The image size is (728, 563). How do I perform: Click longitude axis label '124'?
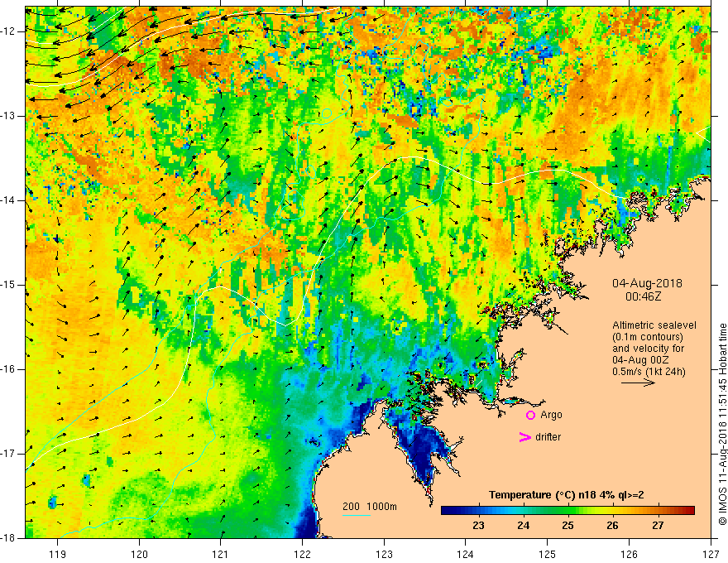click(x=466, y=554)
